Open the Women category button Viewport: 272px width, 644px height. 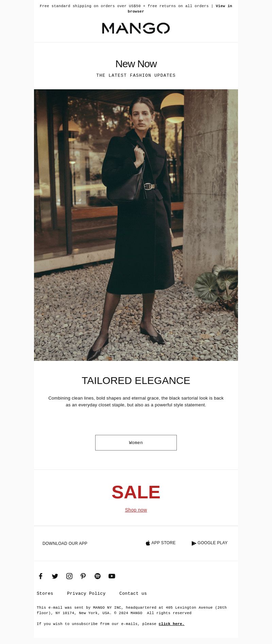point(136,443)
